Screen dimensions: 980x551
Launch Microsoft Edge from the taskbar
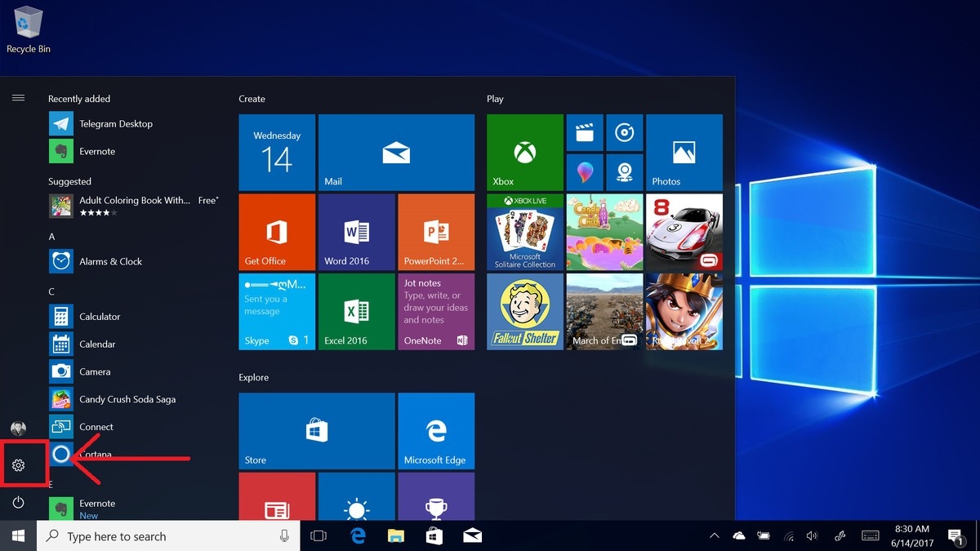click(358, 535)
